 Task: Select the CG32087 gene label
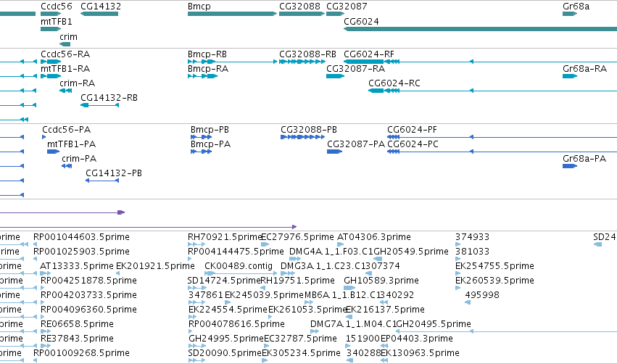tap(347, 7)
